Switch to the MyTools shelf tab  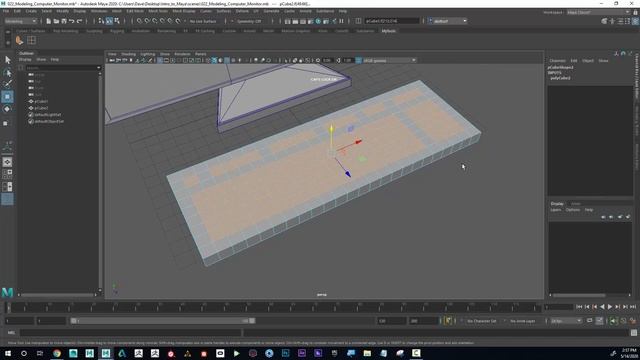(x=389, y=31)
